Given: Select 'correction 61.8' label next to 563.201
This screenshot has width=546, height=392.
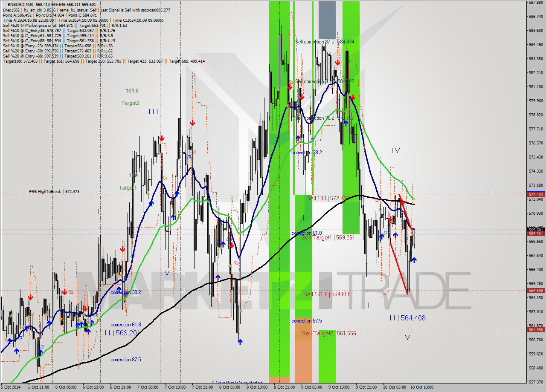Looking at the screenshot, I should click(x=126, y=325).
